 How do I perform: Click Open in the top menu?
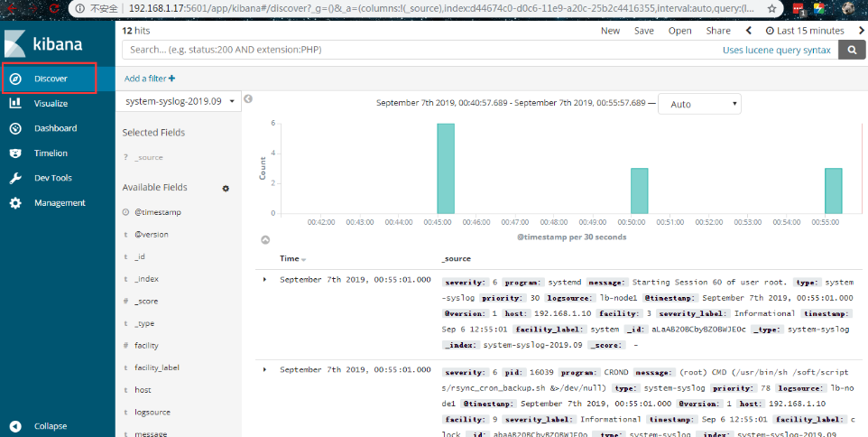[679, 31]
